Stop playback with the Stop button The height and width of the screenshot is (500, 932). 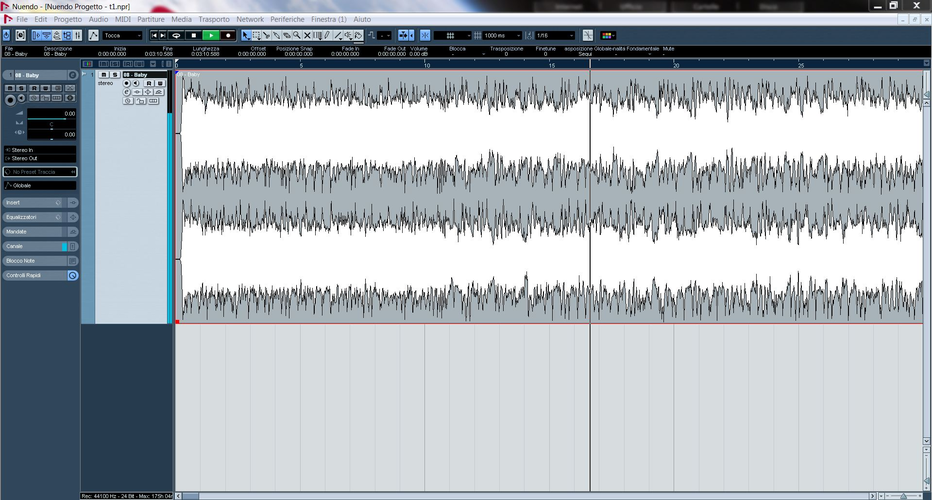pyautogui.click(x=194, y=36)
